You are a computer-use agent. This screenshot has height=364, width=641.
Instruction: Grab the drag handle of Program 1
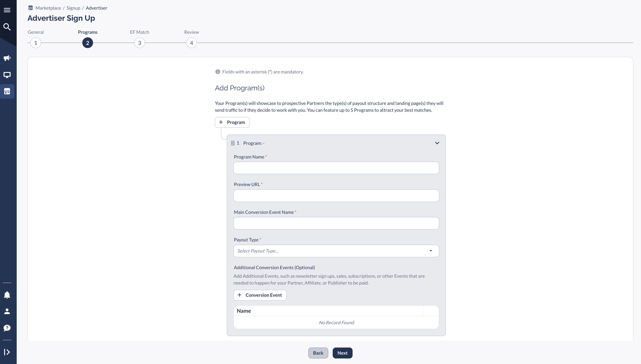[233, 143]
